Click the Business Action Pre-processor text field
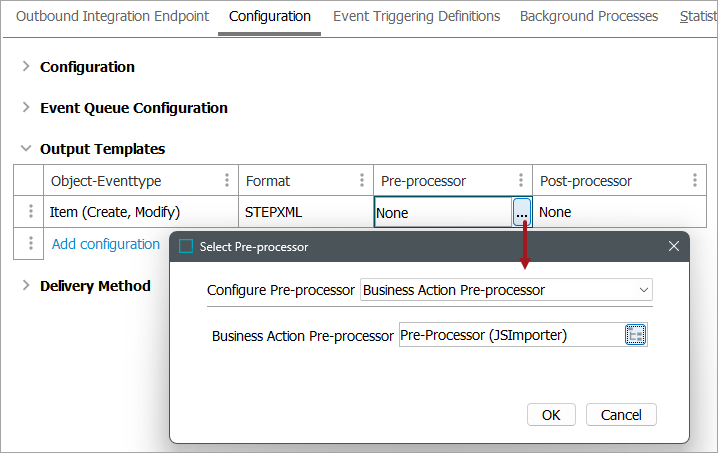The height and width of the screenshot is (453, 718). pyautogui.click(x=509, y=335)
